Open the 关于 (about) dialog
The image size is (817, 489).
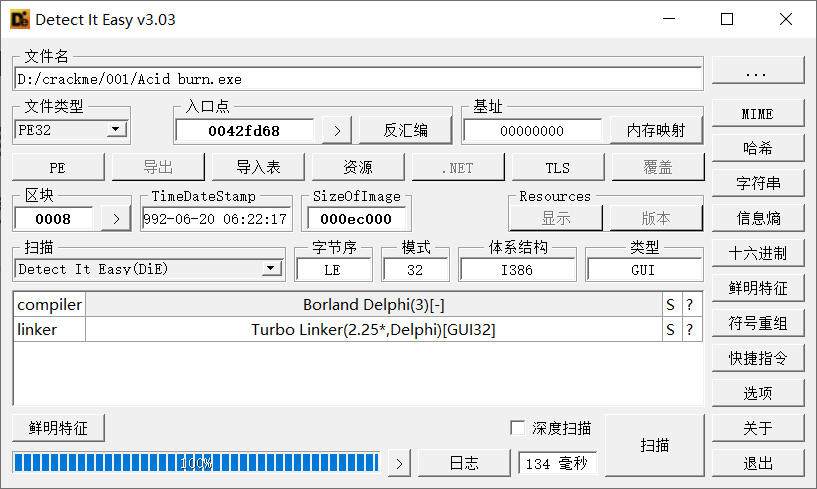[x=758, y=428]
